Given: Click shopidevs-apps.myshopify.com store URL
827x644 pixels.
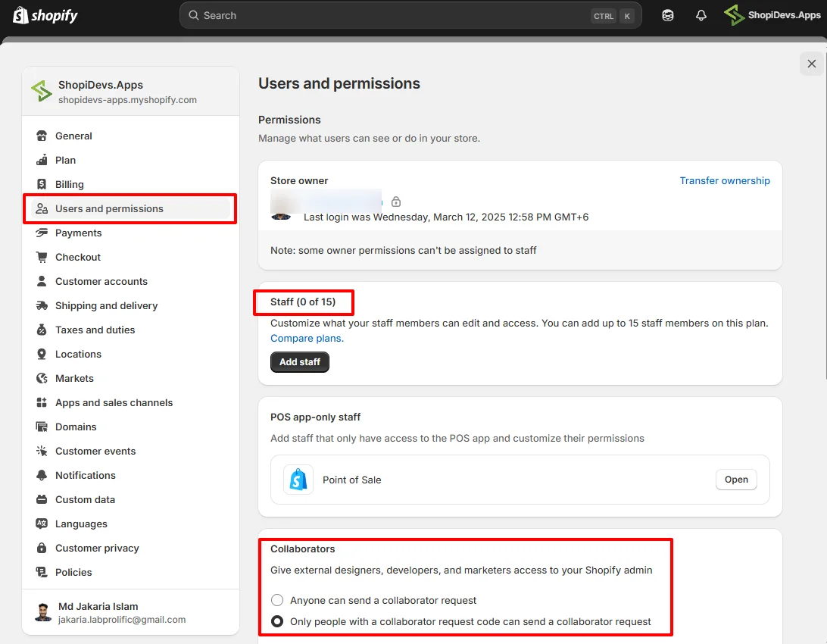Looking at the screenshot, I should [128, 100].
